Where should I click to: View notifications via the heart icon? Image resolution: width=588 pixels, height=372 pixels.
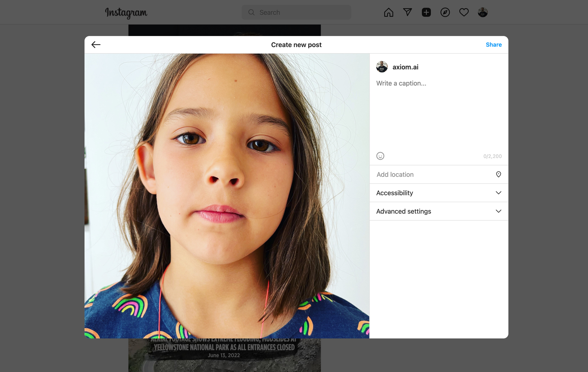(x=464, y=12)
